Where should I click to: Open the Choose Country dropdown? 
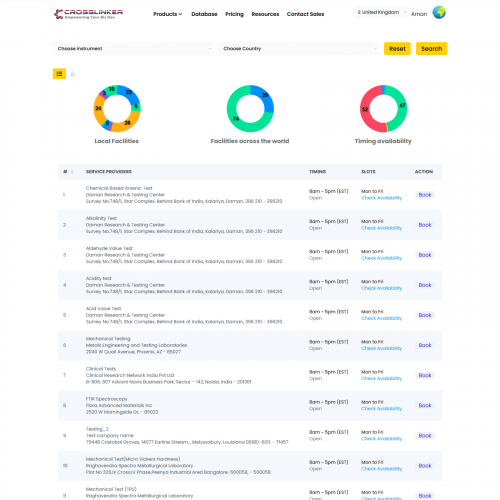[298, 49]
